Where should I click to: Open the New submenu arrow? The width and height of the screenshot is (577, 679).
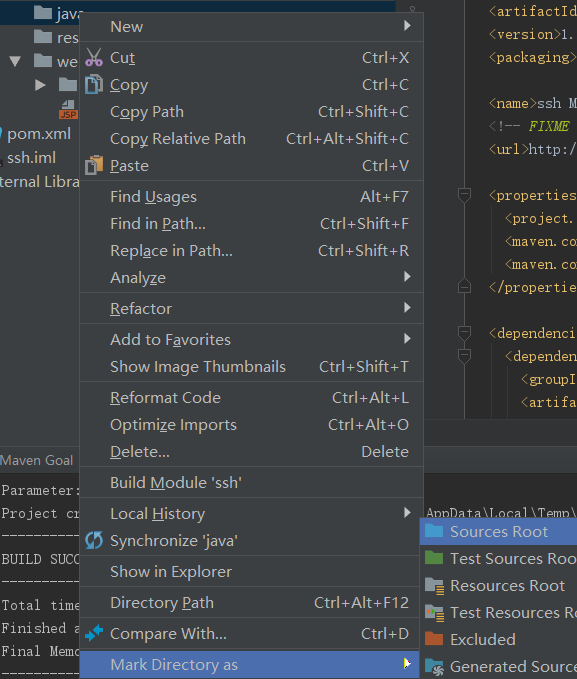point(407,26)
